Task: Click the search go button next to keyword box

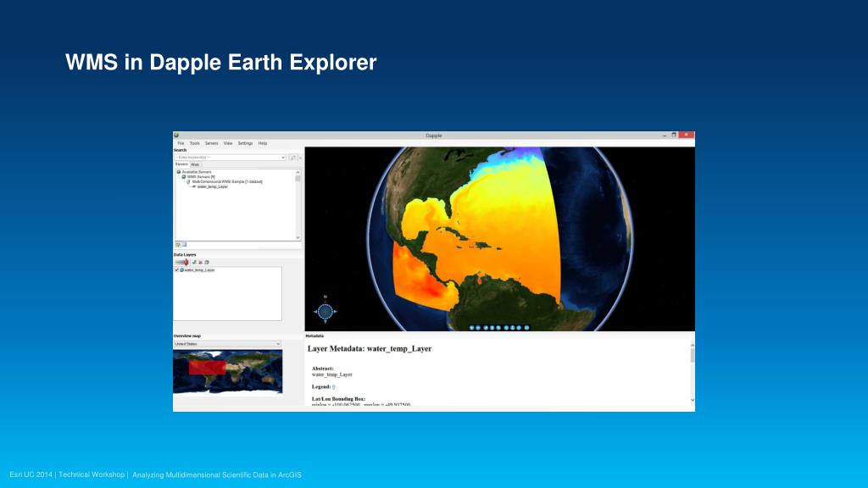Action: click(292, 158)
